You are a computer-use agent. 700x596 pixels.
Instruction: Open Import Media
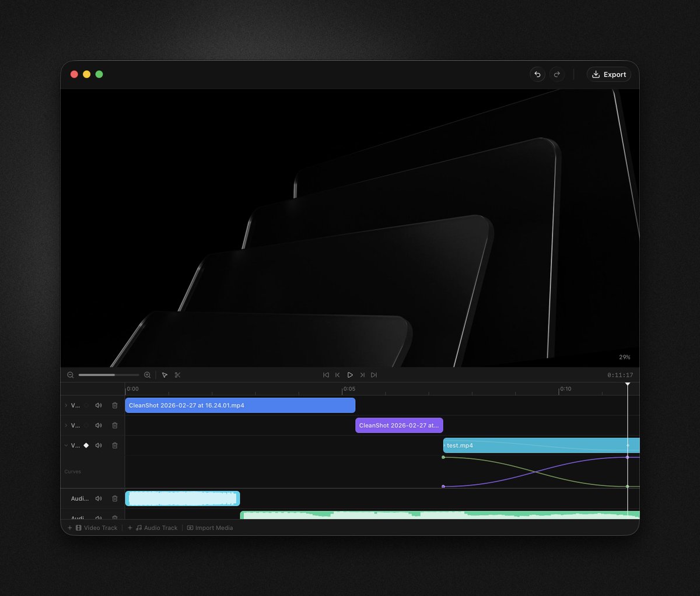pos(210,528)
